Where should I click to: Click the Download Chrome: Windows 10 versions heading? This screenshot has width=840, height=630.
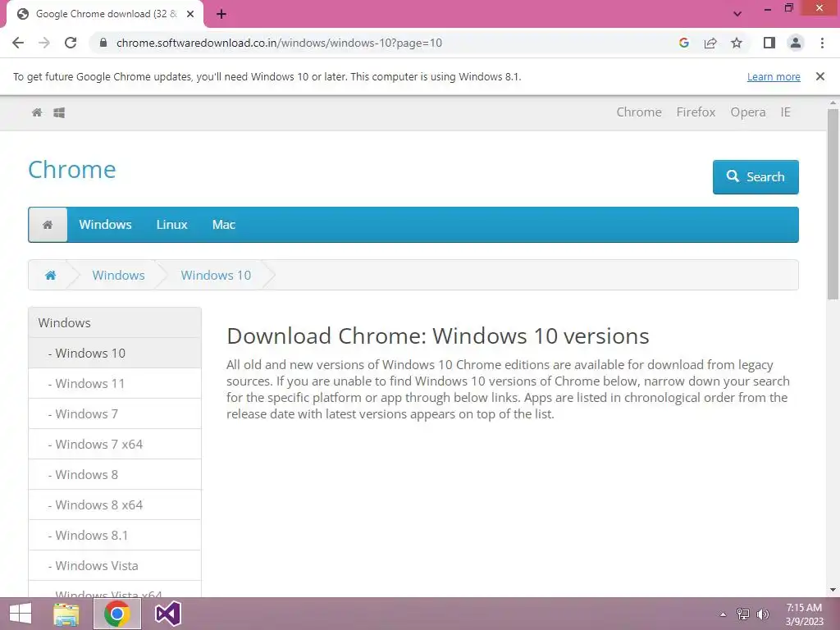[438, 336]
